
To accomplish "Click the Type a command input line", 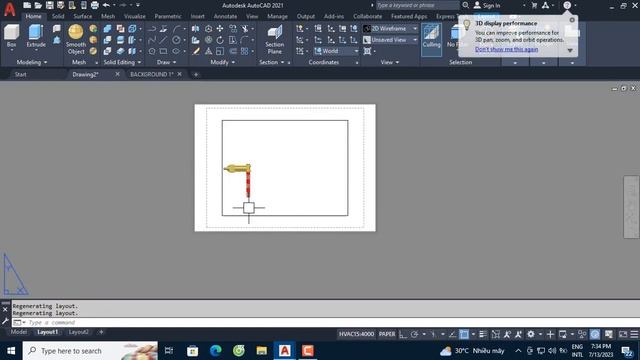I will pos(327,322).
